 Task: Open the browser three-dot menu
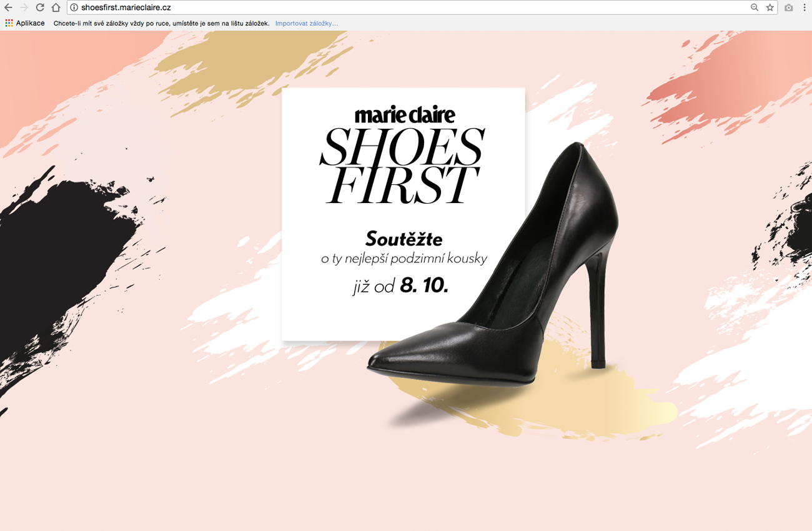tap(805, 7)
